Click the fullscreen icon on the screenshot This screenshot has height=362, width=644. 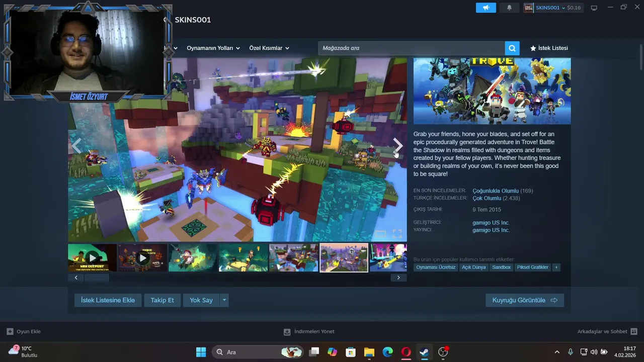397,234
